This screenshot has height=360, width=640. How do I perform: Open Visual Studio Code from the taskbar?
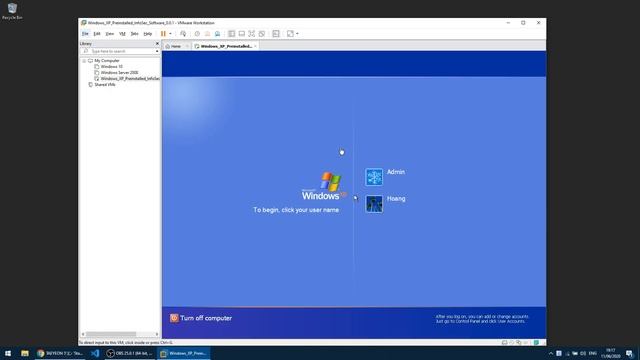click(95, 353)
